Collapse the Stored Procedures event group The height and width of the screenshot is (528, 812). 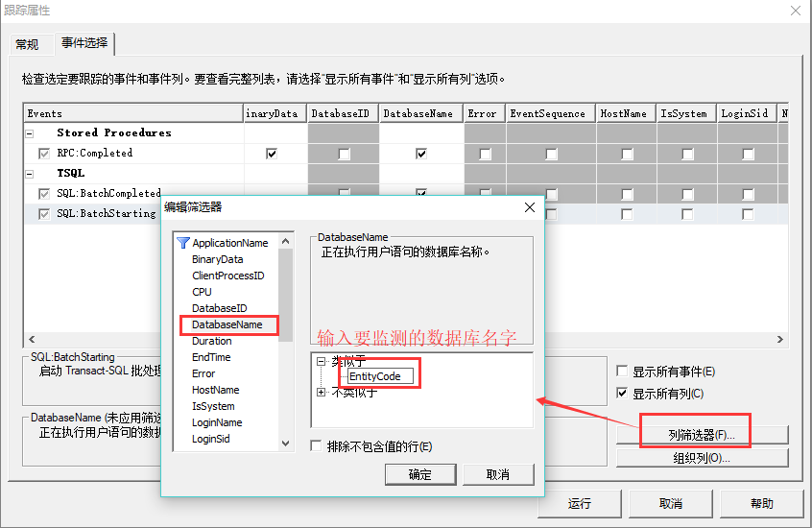pos(30,133)
